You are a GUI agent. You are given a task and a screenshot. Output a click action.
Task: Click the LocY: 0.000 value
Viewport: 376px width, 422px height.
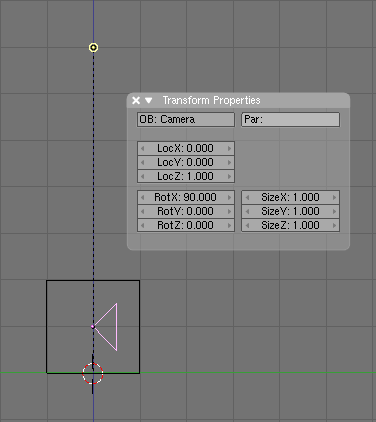[185, 162]
